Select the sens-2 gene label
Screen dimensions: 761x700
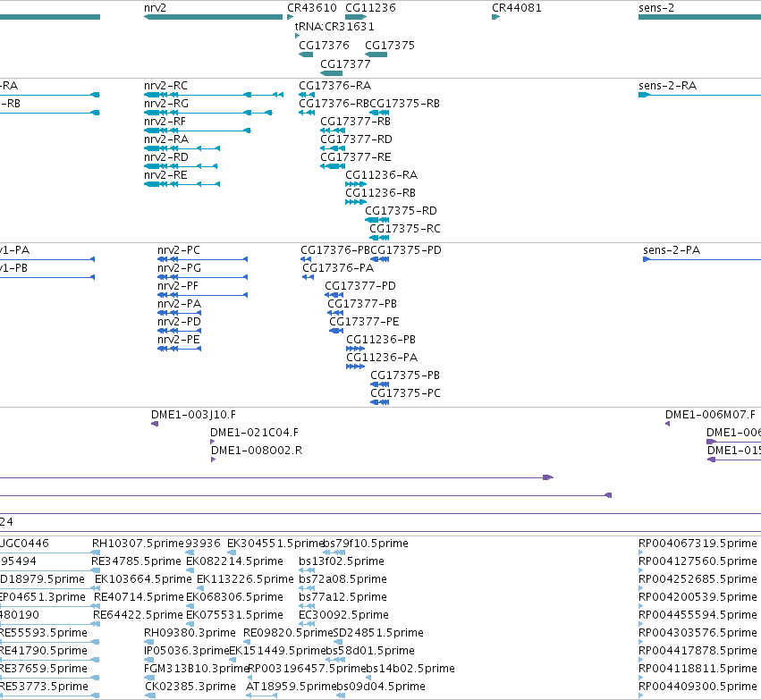pyautogui.click(x=656, y=8)
